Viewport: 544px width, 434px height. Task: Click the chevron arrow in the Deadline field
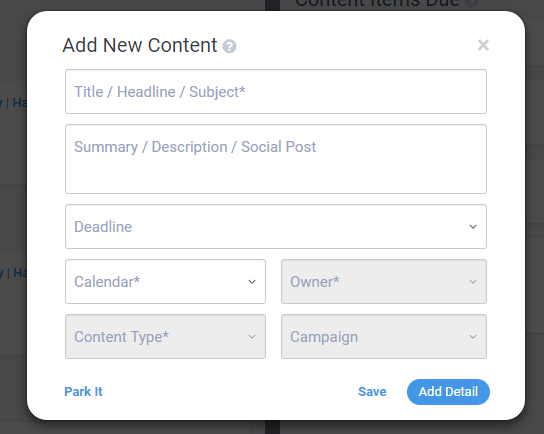point(473,227)
